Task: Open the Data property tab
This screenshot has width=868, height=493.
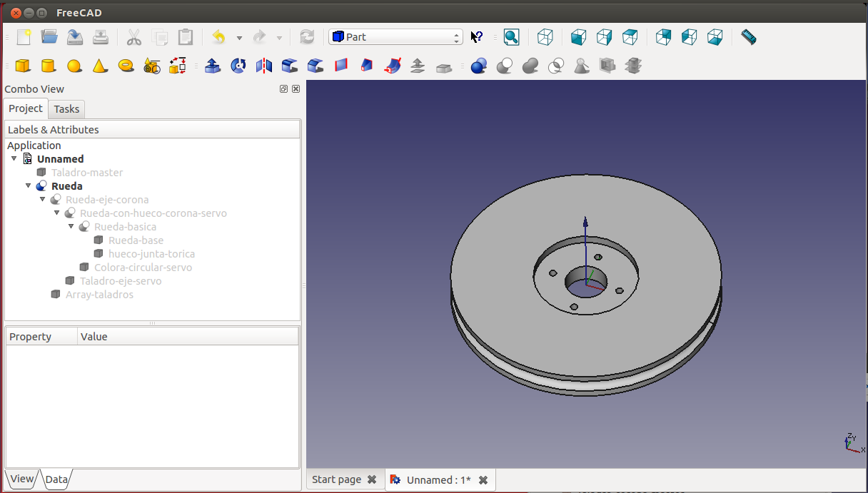Action: [x=56, y=479]
